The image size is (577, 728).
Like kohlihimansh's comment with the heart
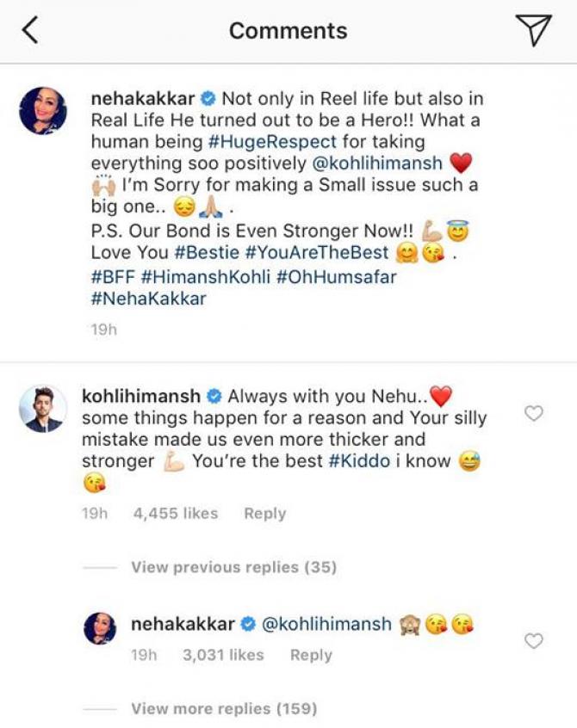click(534, 414)
